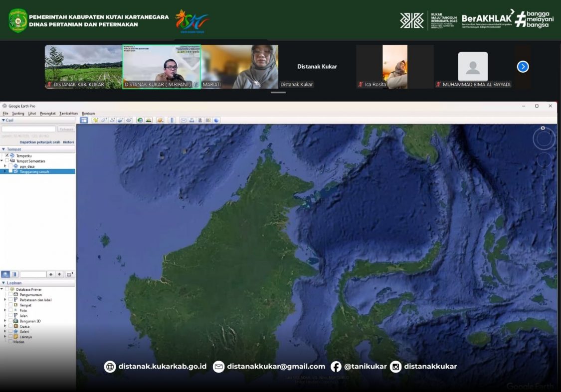The image size is (561, 392).
Task: Tick the pgn_desa checkbox in Tempat
Action: [10, 166]
